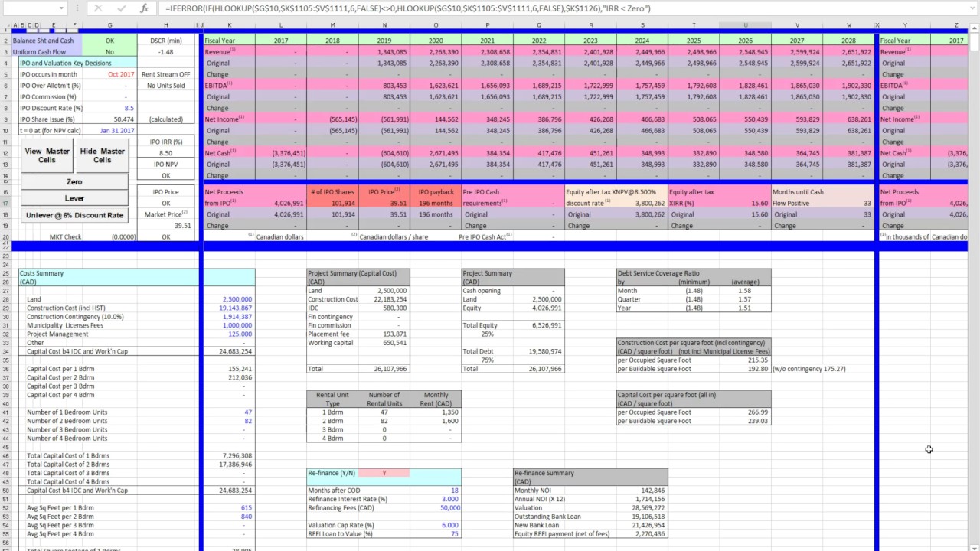The image size is (980, 551).
Task: Select the 2 Bdrm monthly rent 1,600
Action: [x=436, y=421]
